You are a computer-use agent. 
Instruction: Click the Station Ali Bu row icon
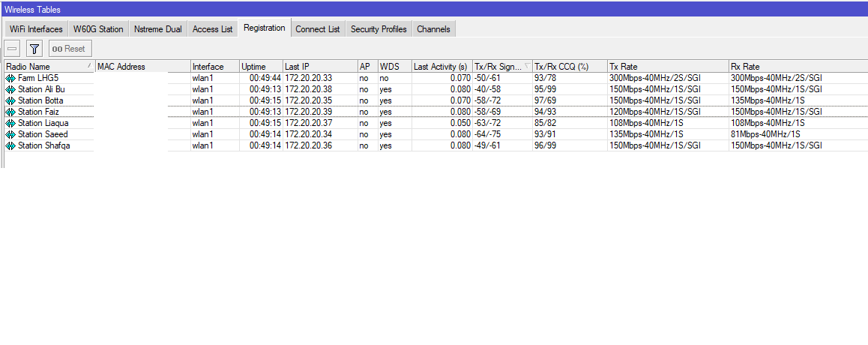(x=10, y=89)
